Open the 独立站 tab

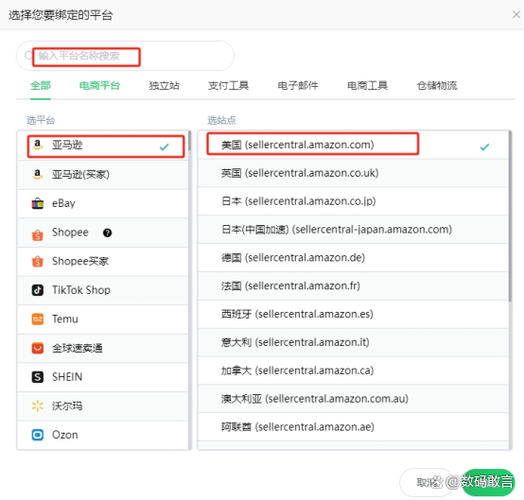(x=164, y=86)
